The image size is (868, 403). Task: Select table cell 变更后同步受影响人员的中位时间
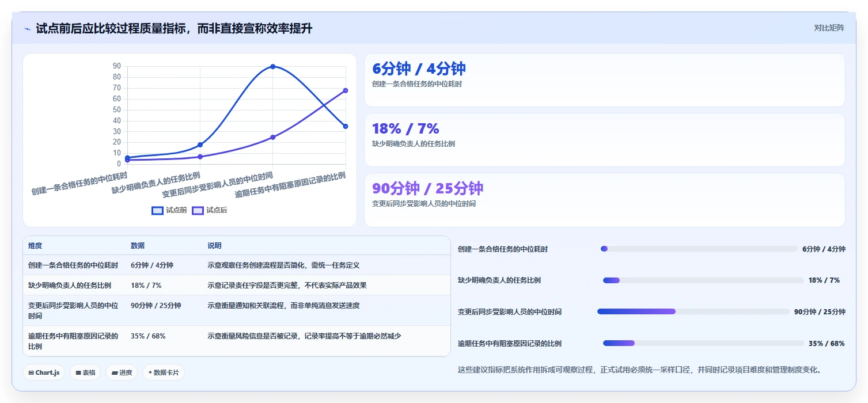click(x=73, y=311)
